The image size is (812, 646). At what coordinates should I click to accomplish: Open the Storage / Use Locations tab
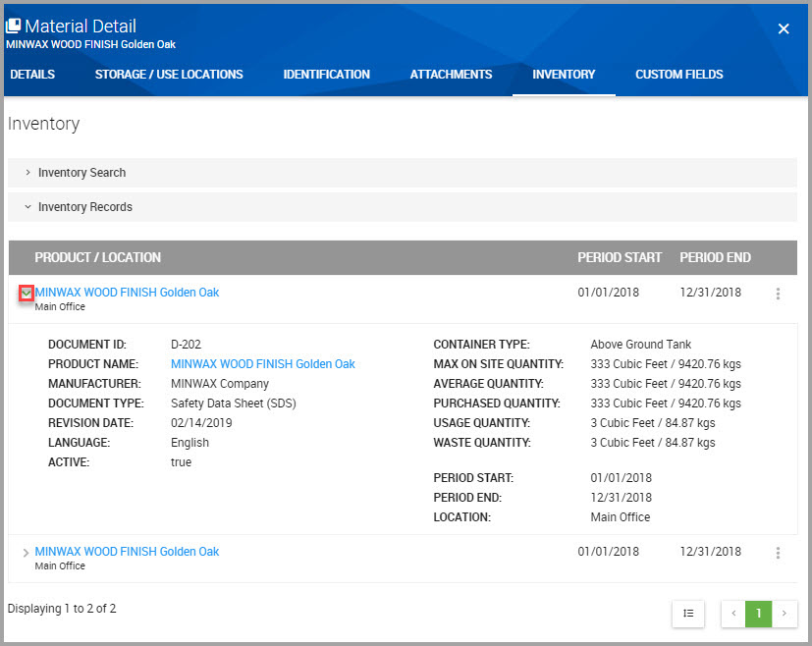[x=169, y=75]
